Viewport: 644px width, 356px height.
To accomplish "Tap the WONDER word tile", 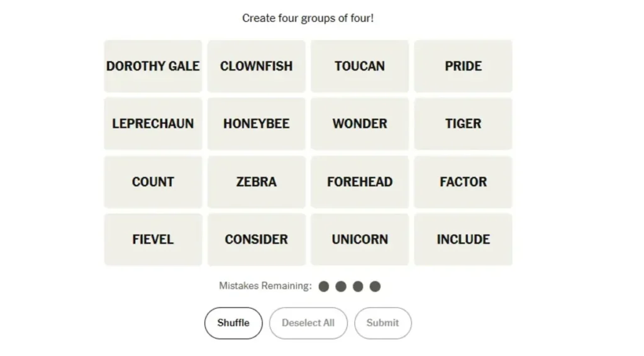I will point(360,124).
